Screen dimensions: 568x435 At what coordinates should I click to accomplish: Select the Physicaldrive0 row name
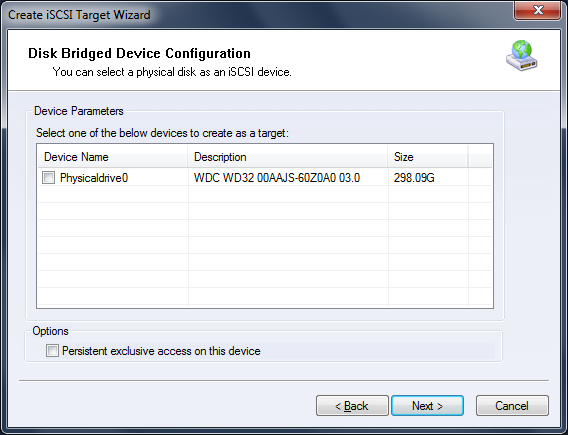[94, 178]
